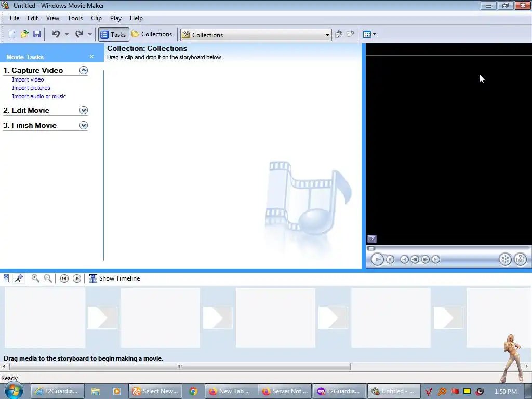Click the 1:50 PM system clock

pyautogui.click(x=506, y=391)
